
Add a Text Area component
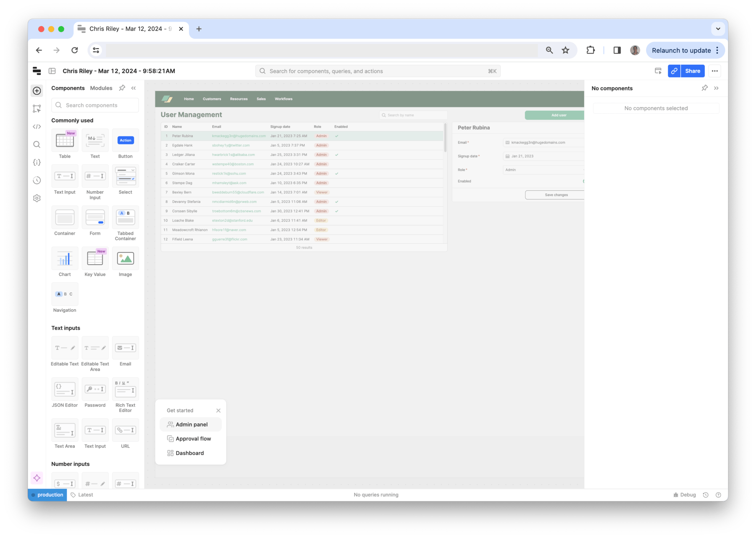tap(65, 434)
